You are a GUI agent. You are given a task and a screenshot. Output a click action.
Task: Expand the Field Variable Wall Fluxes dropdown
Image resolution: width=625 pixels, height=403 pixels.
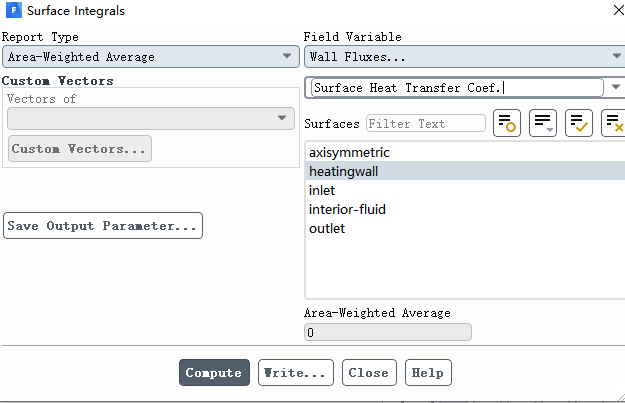point(464,57)
